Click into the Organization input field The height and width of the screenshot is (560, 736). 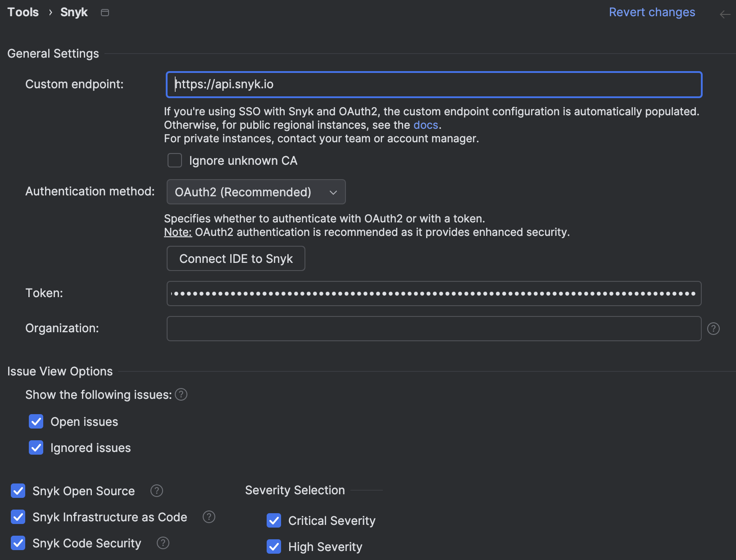[433, 329]
